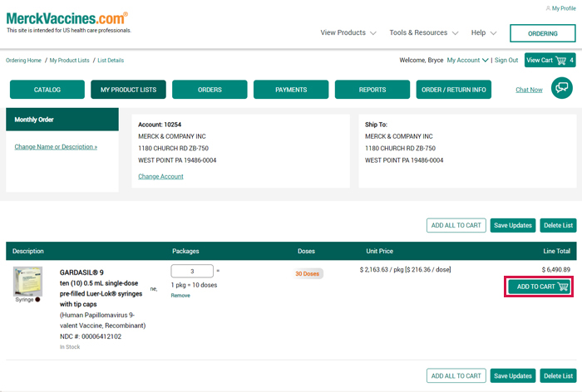Click top Delete List button
This screenshot has width=582, height=392.
point(558,225)
